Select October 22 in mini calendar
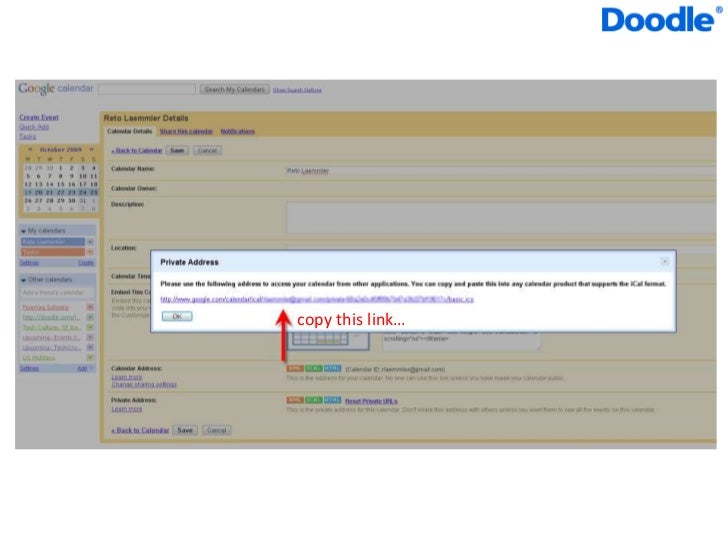Image resolution: width=728 pixels, height=546 pixels. [61, 192]
